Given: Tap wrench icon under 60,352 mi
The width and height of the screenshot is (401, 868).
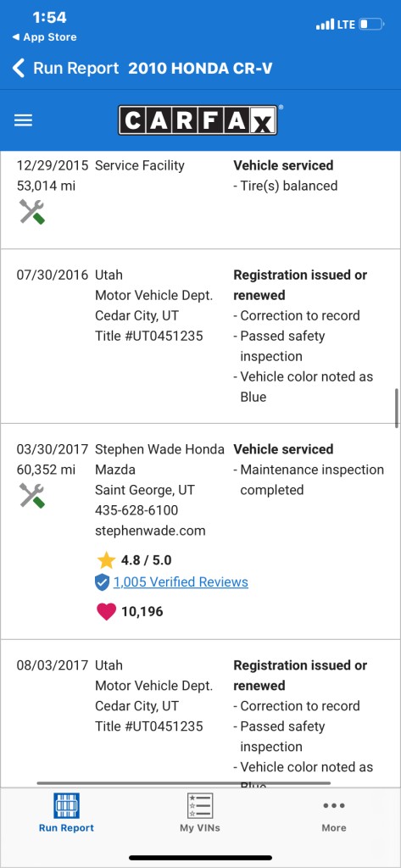Looking at the screenshot, I should [x=31, y=495].
